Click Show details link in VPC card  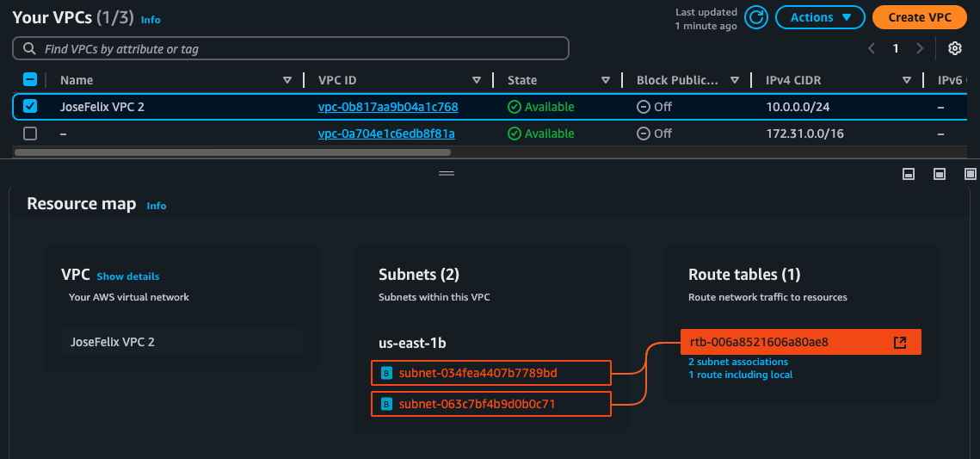coord(128,276)
